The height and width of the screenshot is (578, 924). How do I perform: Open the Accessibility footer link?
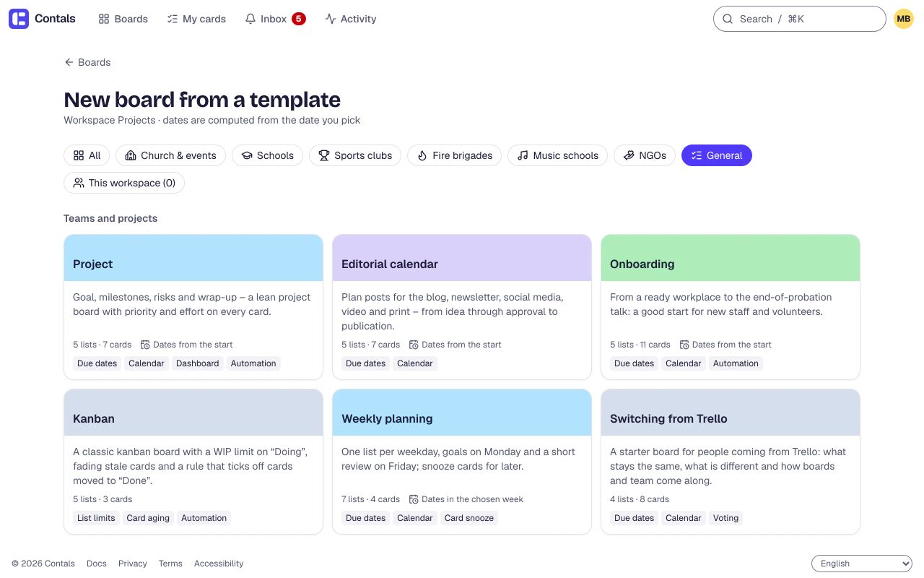219,564
